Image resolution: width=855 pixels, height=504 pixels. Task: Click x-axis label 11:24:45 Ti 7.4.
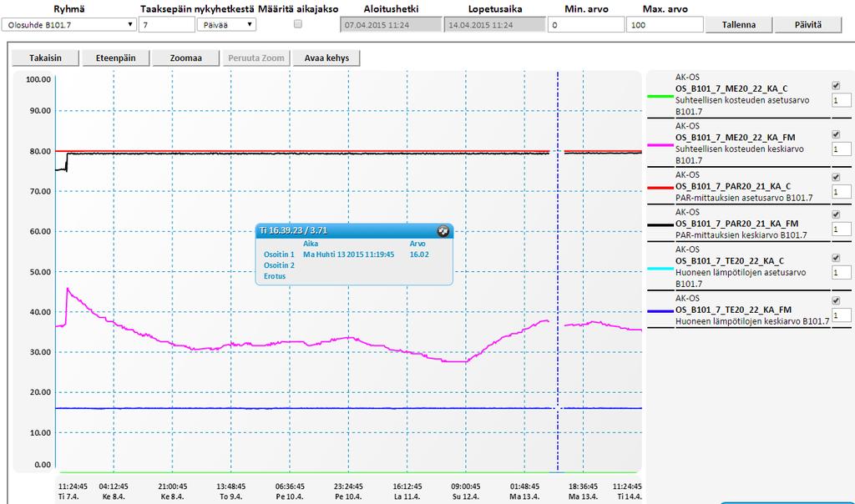pyautogui.click(x=73, y=491)
